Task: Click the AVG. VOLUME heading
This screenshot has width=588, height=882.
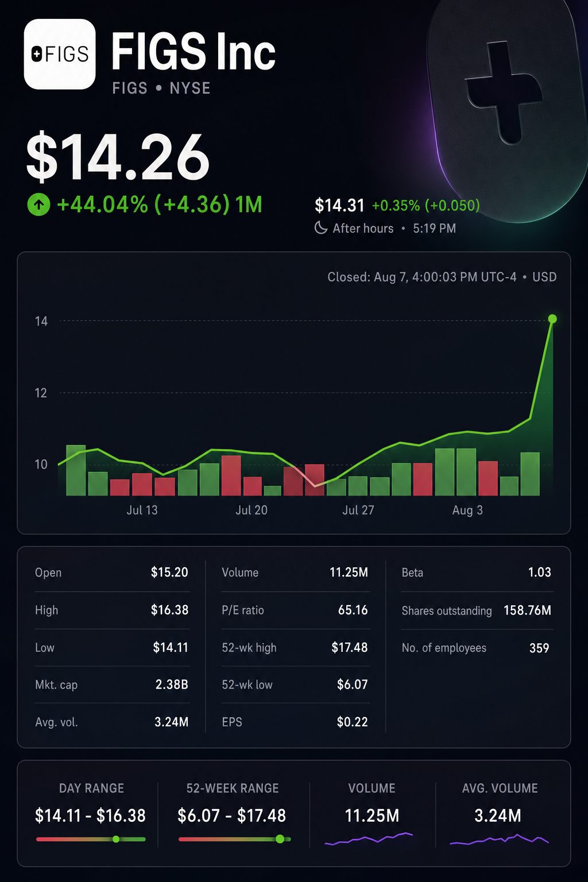Action: pyautogui.click(x=500, y=788)
